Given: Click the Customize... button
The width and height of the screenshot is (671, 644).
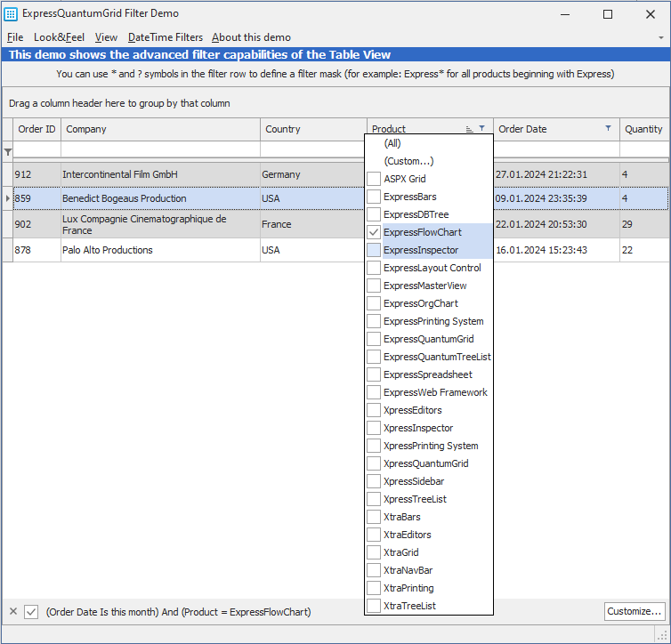Looking at the screenshot, I should point(635,611).
